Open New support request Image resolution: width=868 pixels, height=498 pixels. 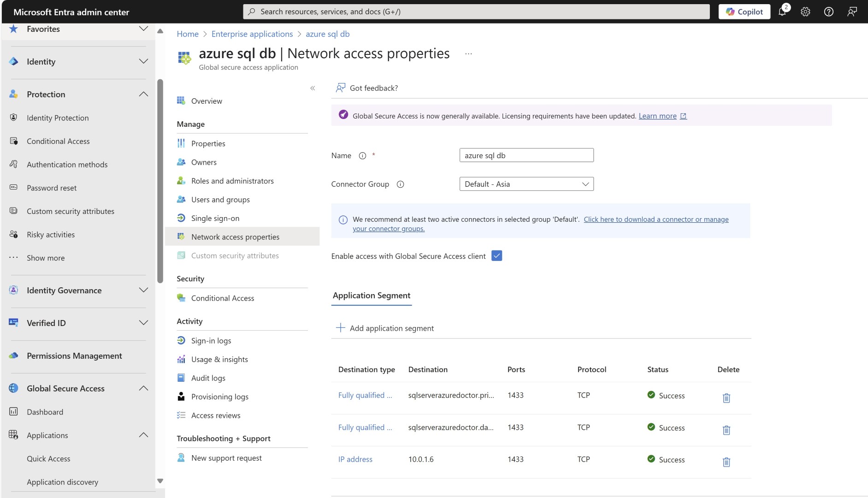(x=226, y=458)
